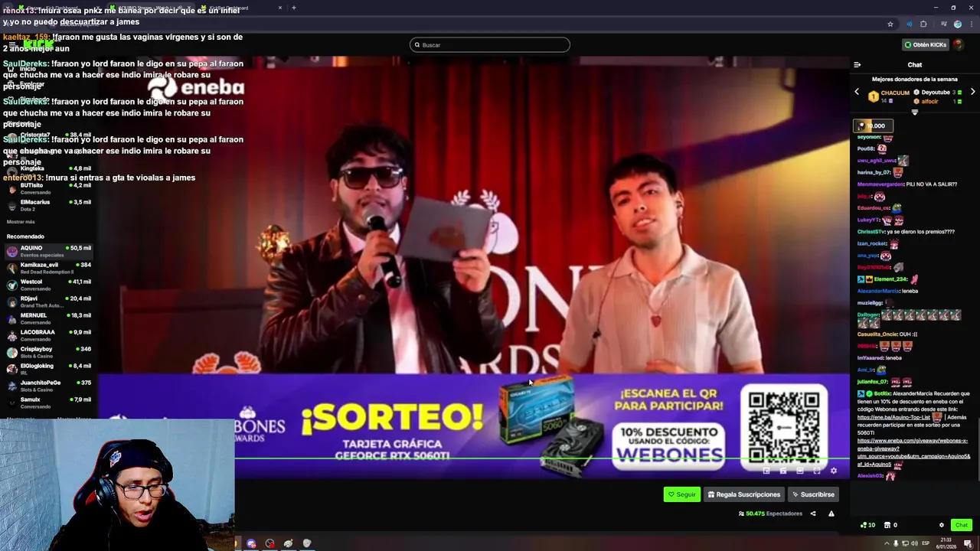Open LACOBRAAA recommended channel
Viewport: 980px width, 551px height.
pos(48,335)
